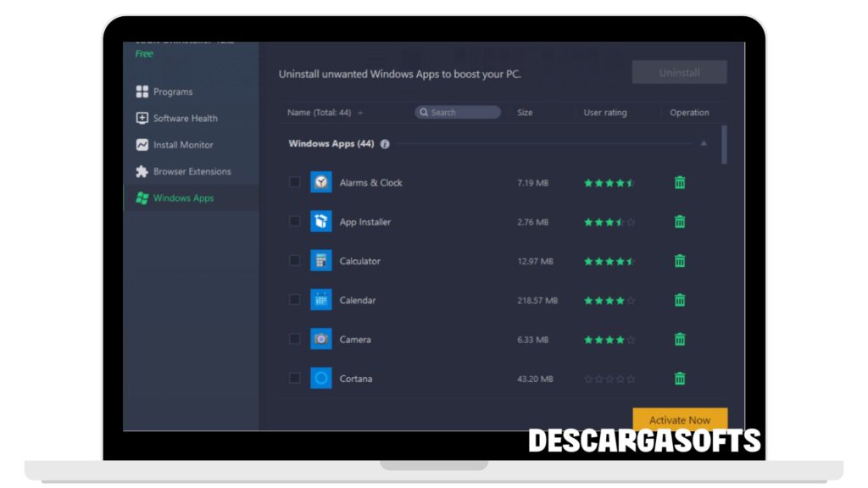Click the Windows Apps flag icon
The width and height of the screenshot is (868, 488).
coord(142,198)
